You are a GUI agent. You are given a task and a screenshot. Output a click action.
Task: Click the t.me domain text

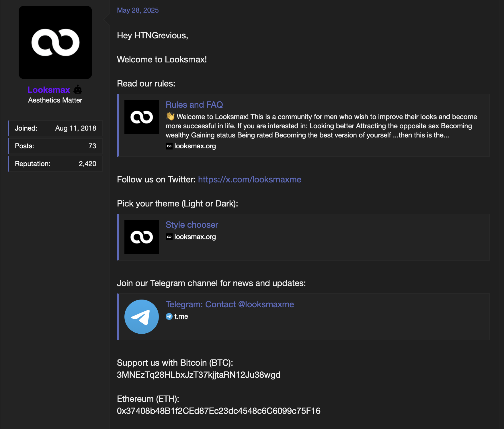click(x=181, y=316)
